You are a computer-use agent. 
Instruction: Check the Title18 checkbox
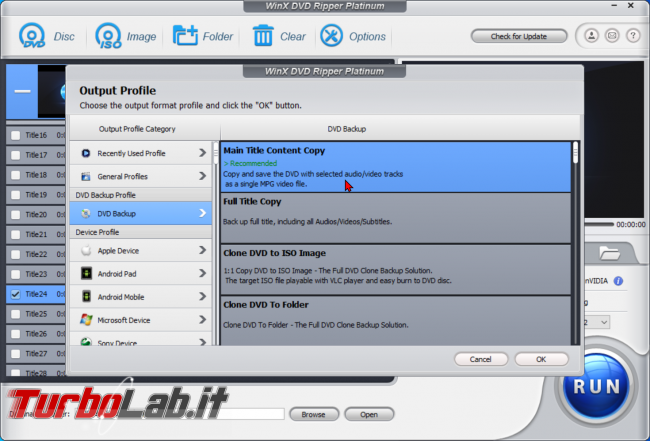click(15, 175)
